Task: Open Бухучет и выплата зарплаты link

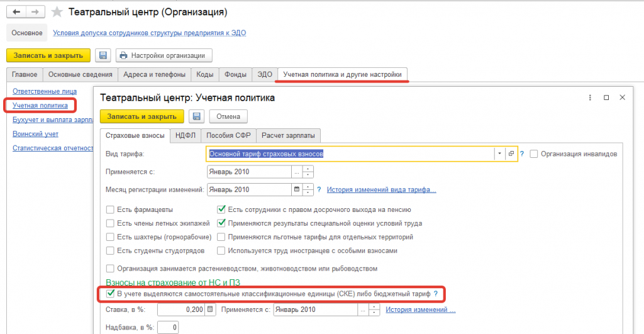Action: pos(53,120)
